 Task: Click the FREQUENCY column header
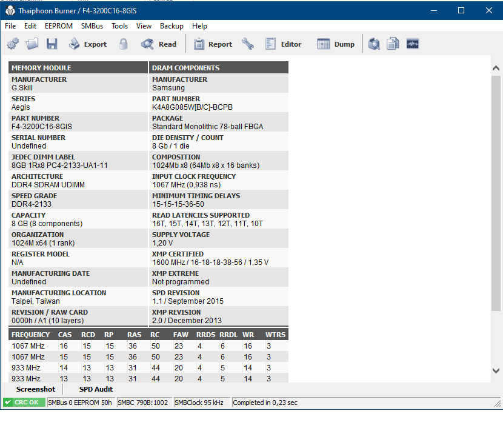coord(31,335)
